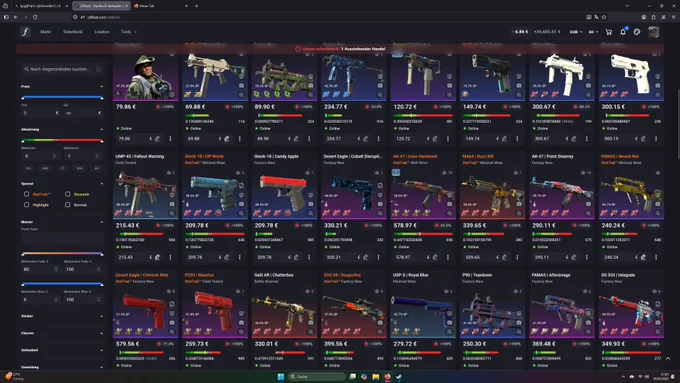
Task: Click the Blau percentage range slider
Action: pos(62,284)
